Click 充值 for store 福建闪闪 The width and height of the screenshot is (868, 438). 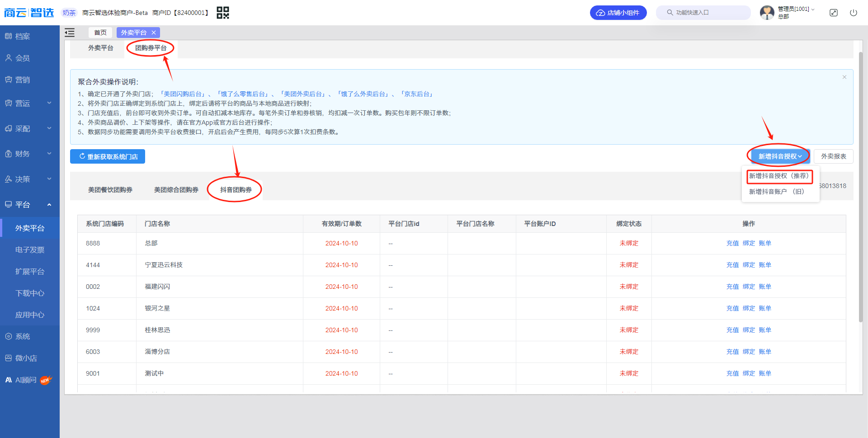(x=732, y=287)
